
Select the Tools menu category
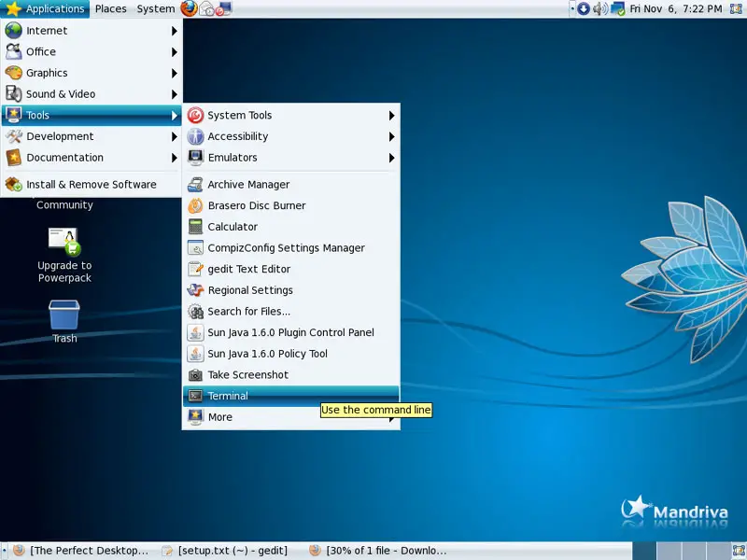click(x=92, y=115)
